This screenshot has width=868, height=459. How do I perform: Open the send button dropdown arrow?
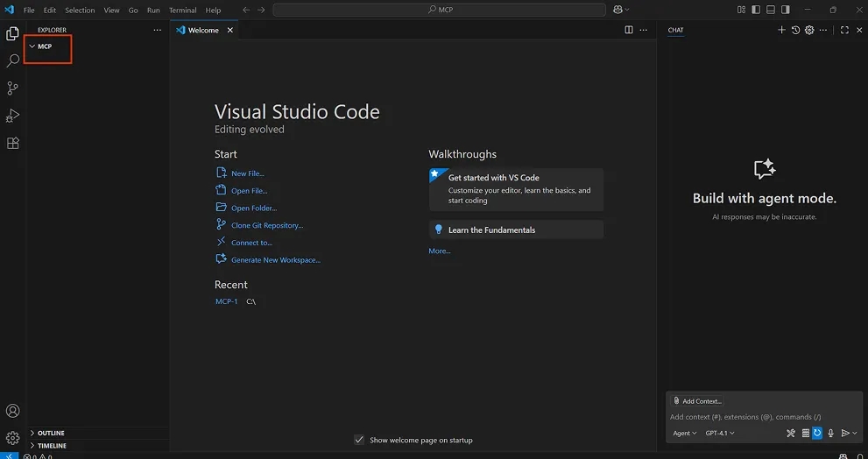tap(855, 433)
